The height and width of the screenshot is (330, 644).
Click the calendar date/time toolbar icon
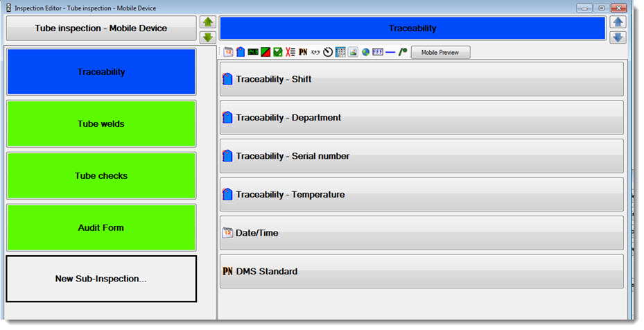[228, 52]
